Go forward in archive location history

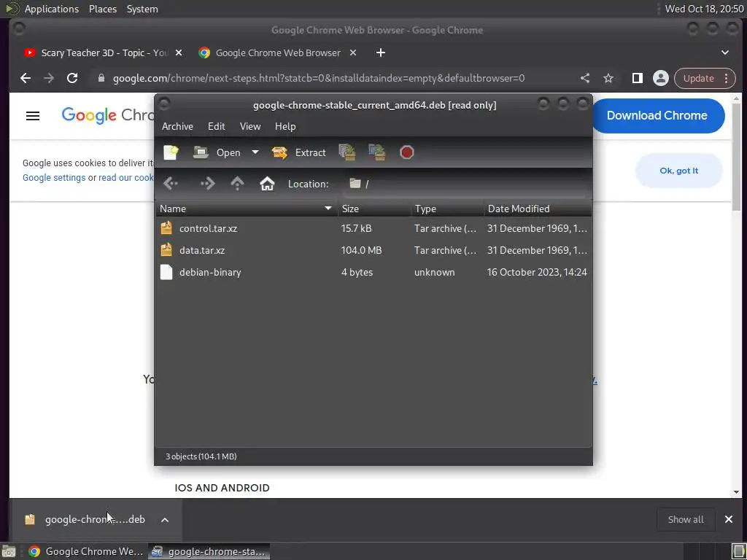point(207,184)
